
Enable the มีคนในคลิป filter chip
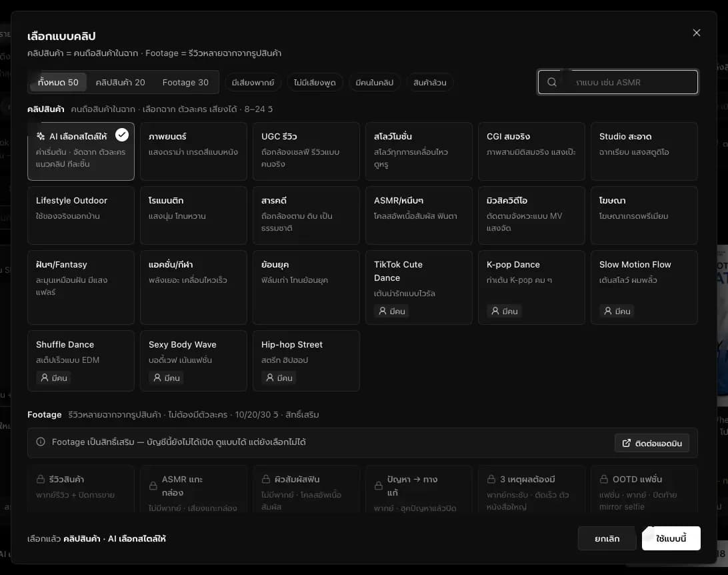pyautogui.click(x=375, y=82)
